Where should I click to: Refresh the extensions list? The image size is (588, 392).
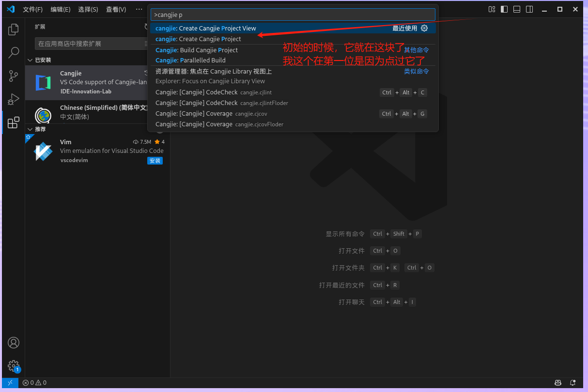(x=147, y=27)
